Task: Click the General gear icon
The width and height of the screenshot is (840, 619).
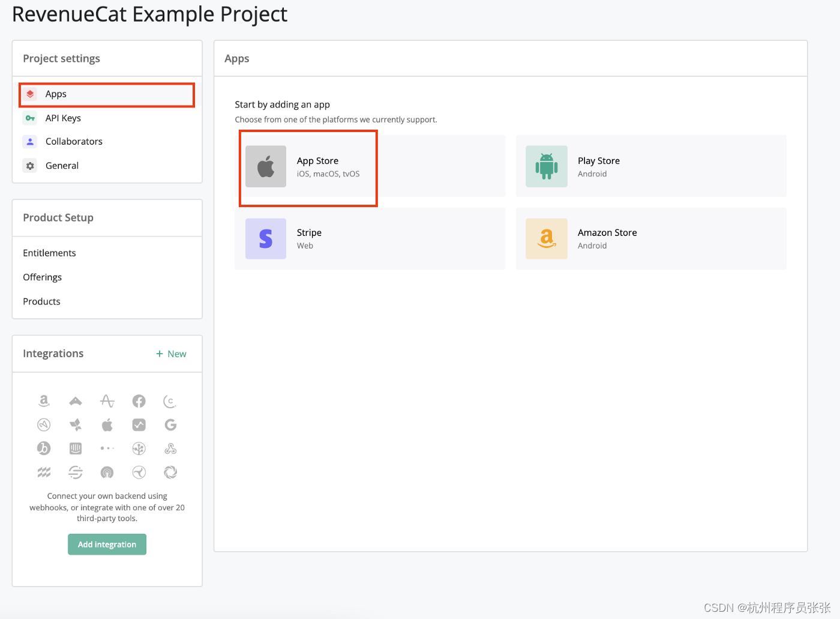Action: click(x=30, y=166)
